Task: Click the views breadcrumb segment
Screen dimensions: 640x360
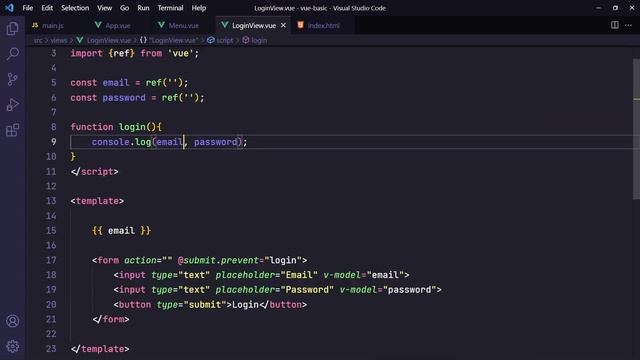Action: pyautogui.click(x=59, y=40)
